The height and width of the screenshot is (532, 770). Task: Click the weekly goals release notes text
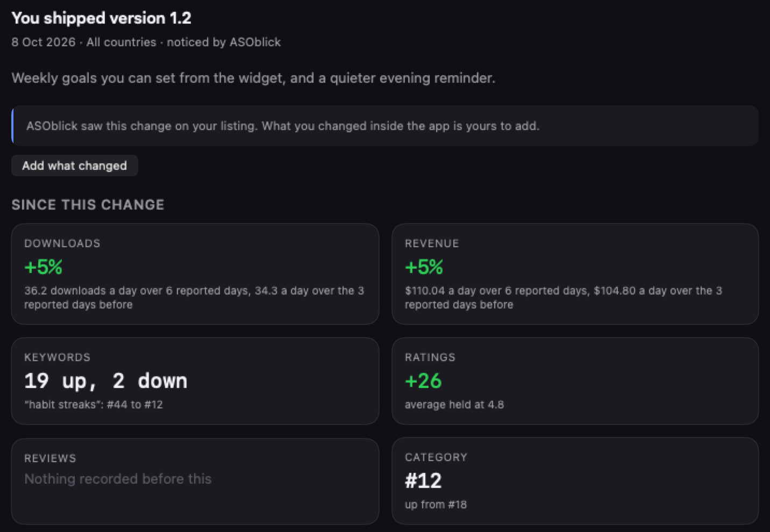pos(253,78)
